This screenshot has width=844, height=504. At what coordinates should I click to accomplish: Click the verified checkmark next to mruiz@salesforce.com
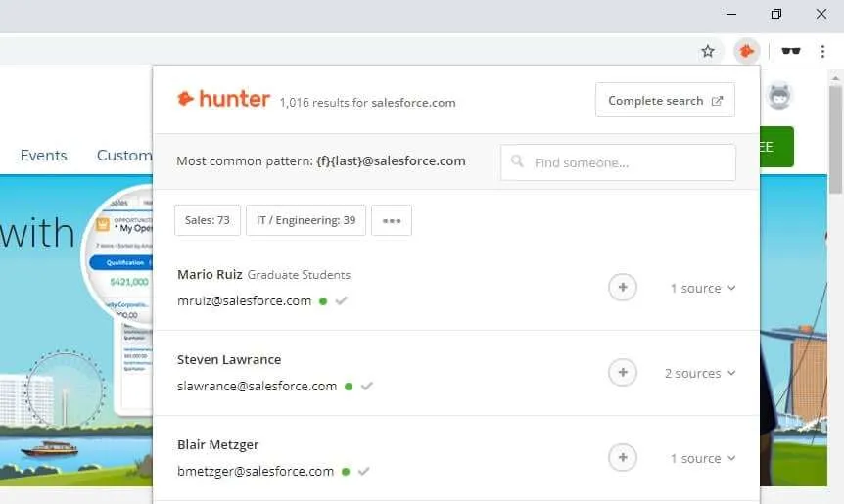click(x=342, y=300)
